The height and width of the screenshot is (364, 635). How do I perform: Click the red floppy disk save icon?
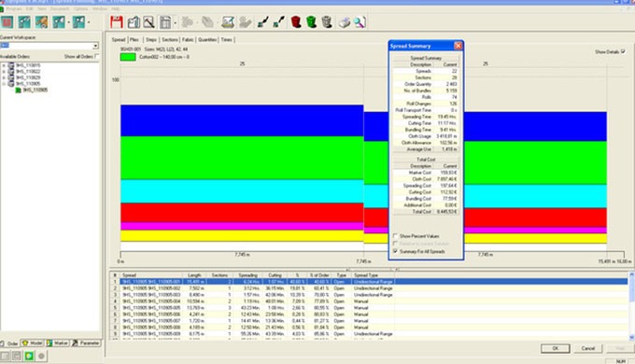pyautogui.click(x=117, y=21)
